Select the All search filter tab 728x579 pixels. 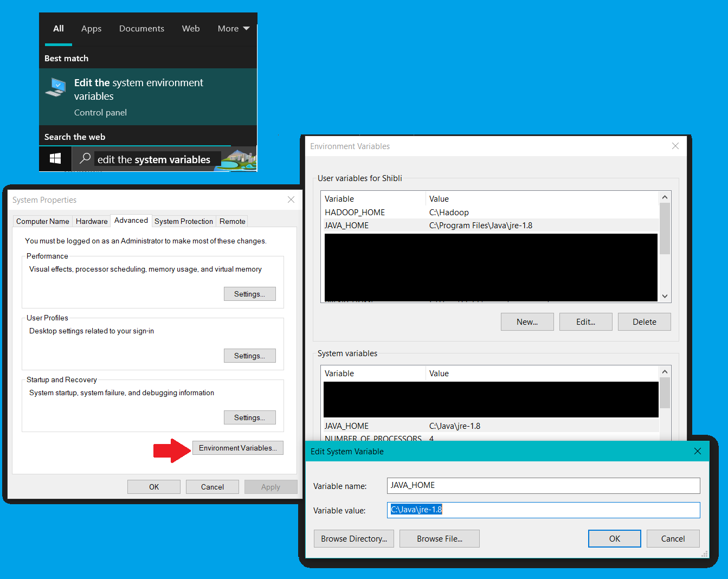tap(59, 29)
